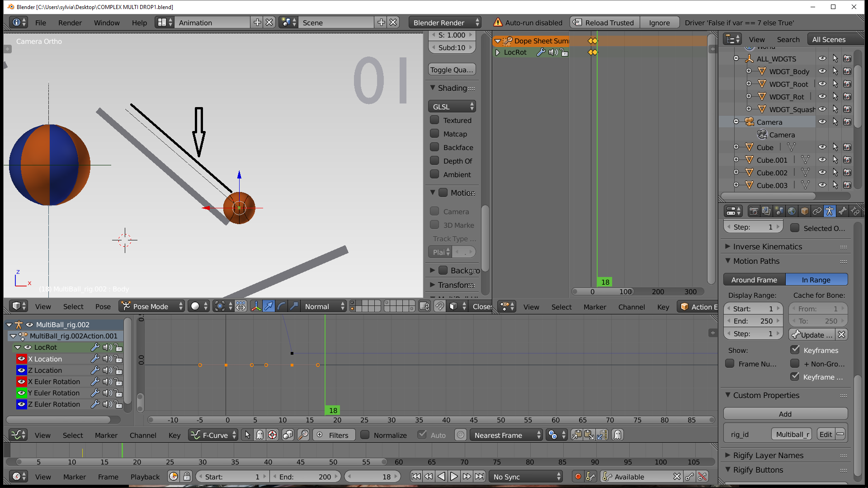
Task: Enable the Selected O... checkbox under Step
Action: (x=794, y=228)
